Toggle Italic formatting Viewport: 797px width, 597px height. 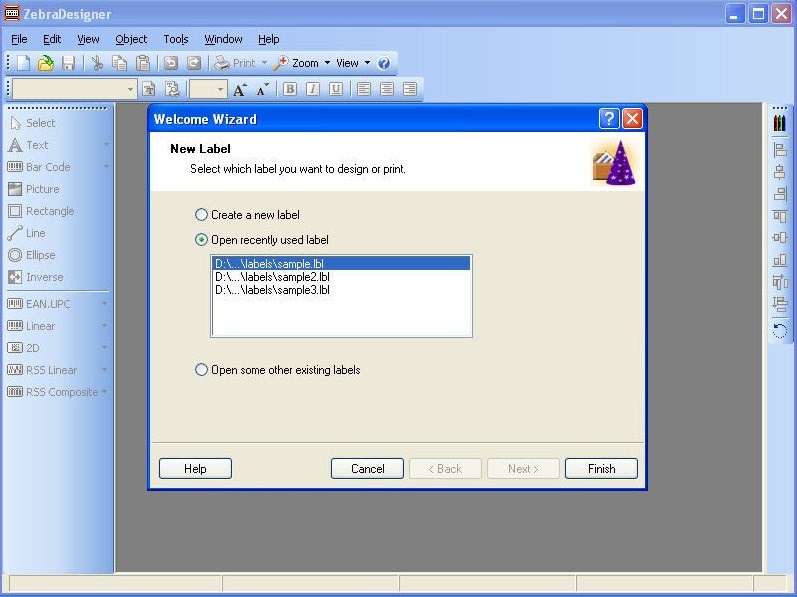coord(313,89)
